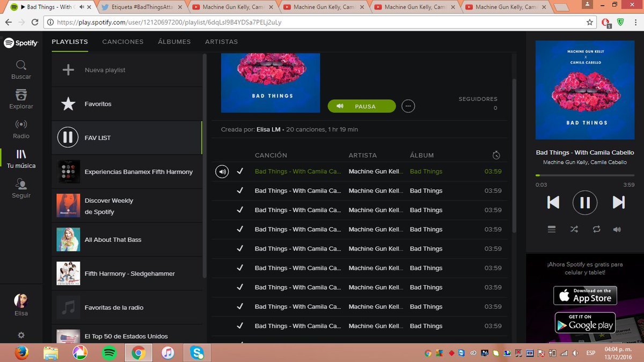Click the Spotify logo
Screen dimensions: 644x362
coord(21,43)
